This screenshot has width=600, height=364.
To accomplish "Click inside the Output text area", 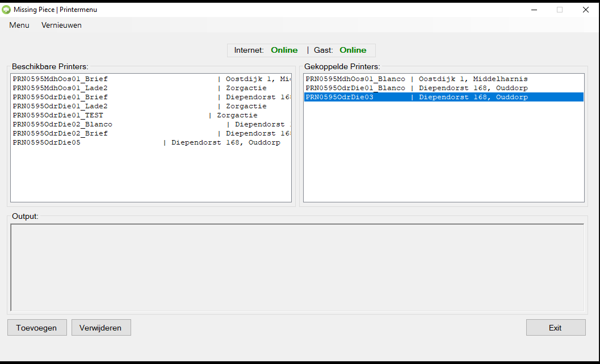I will (297, 268).
